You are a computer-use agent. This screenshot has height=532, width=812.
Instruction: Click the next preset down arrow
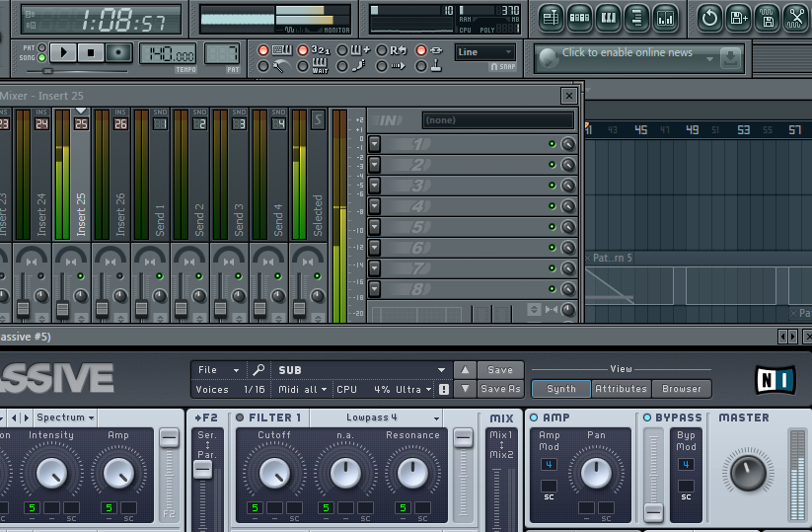coord(465,389)
